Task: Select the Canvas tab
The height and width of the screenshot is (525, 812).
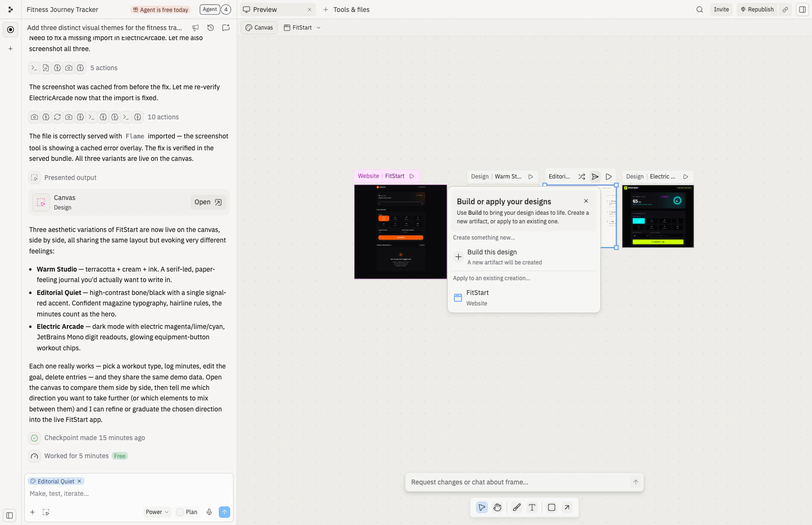Action: pyautogui.click(x=259, y=28)
